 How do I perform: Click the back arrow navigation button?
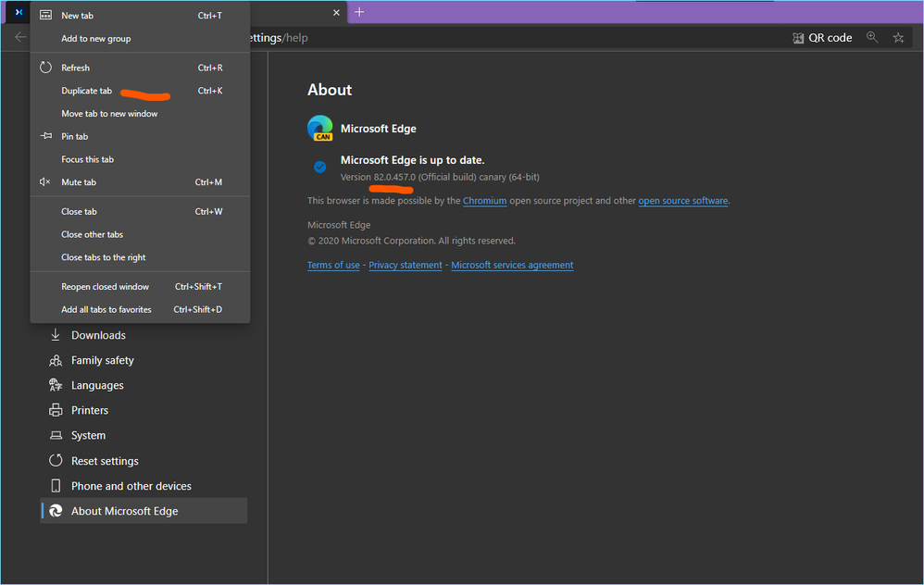[x=20, y=37]
